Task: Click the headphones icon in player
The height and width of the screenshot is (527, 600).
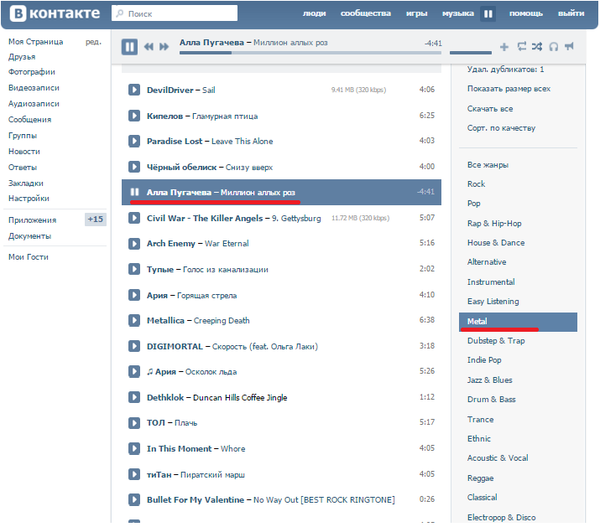Action: pos(553,47)
